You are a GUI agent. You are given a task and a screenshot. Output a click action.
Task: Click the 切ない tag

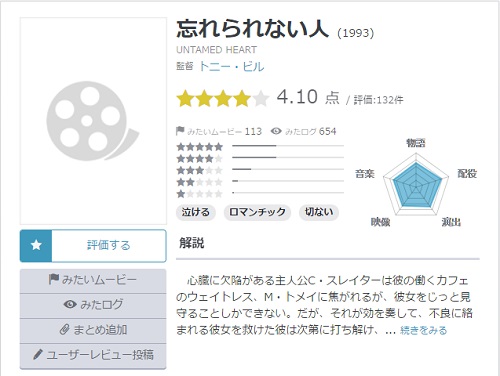click(x=319, y=212)
